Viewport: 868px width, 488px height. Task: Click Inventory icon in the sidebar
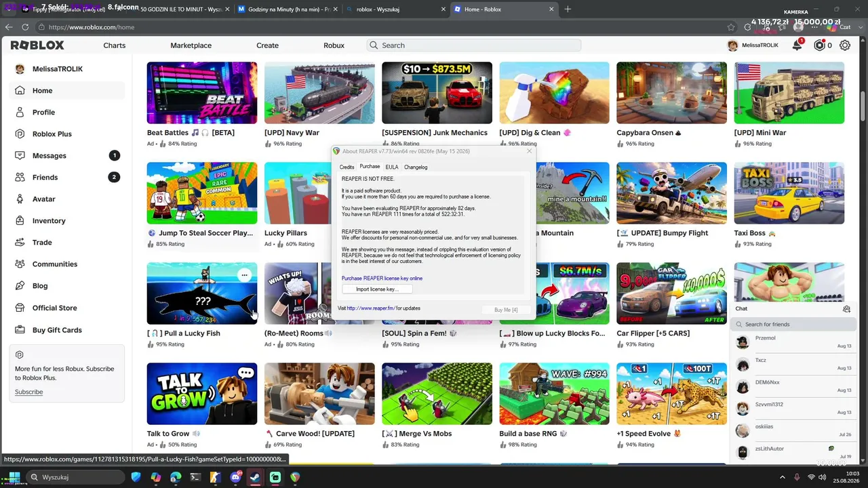point(20,221)
